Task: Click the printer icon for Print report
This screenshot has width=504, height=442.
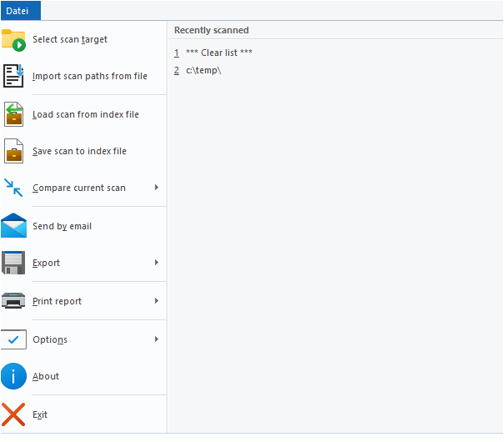Action: point(14,301)
